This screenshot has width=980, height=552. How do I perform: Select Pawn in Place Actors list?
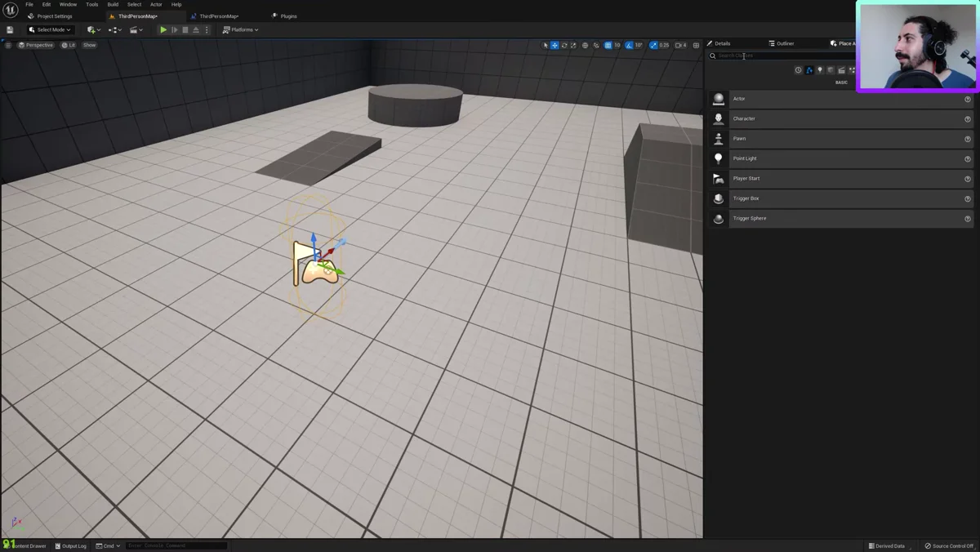click(841, 139)
